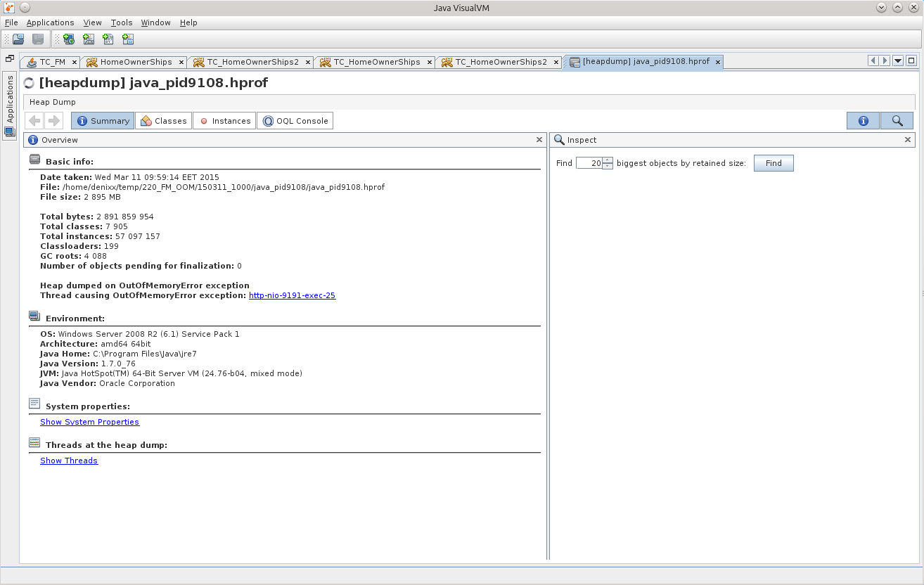Maximize the editor window area
The width and height of the screenshot is (924, 585).
coord(911,61)
